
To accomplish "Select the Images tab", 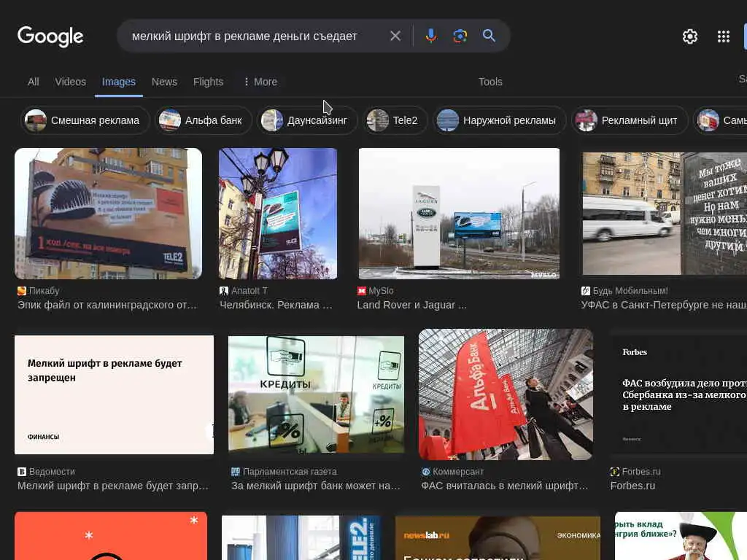I will coord(119,82).
